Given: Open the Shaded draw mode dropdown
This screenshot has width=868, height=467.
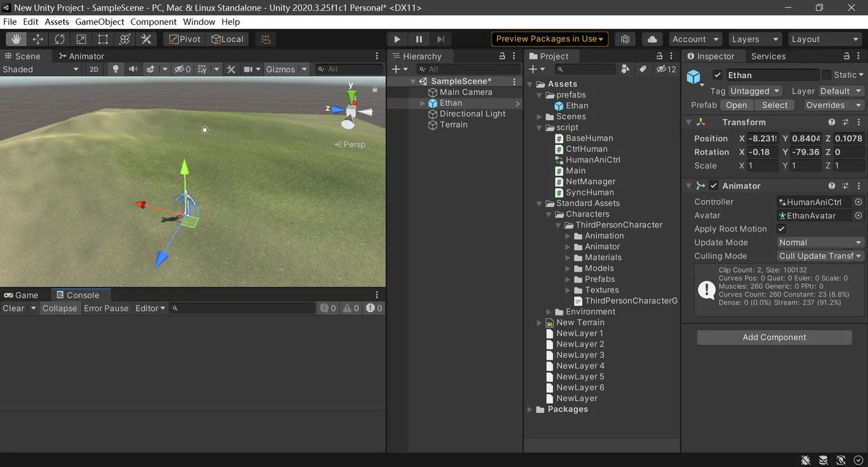Looking at the screenshot, I should pyautogui.click(x=41, y=69).
